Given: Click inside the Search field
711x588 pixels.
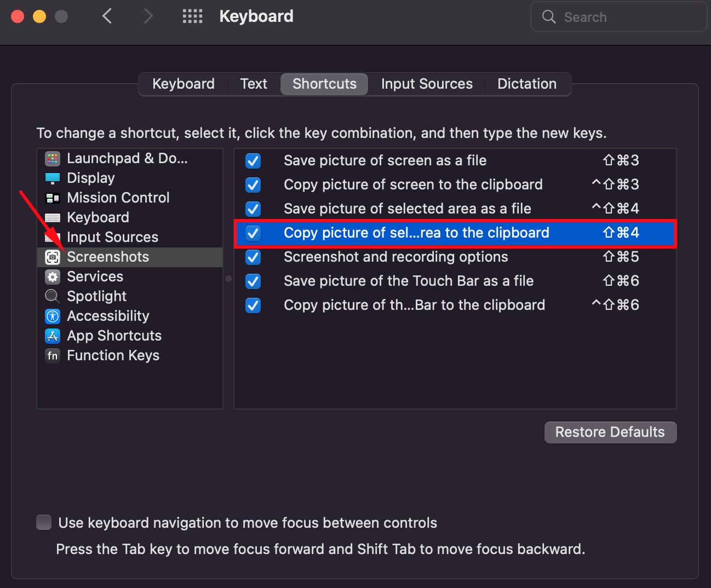Looking at the screenshot, I should click(x=618, y=16).
